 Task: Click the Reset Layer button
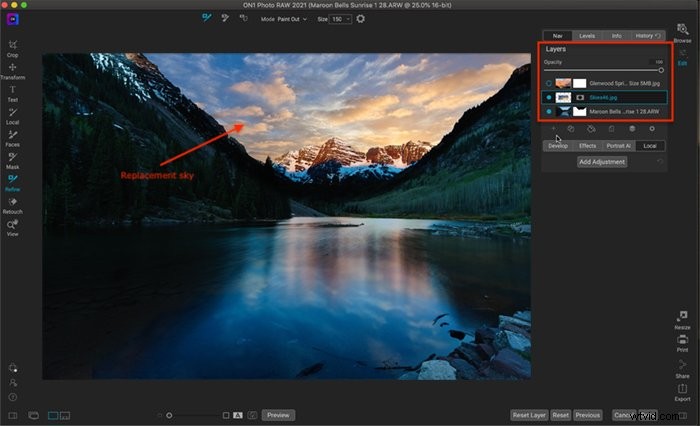tap(529, 415)
